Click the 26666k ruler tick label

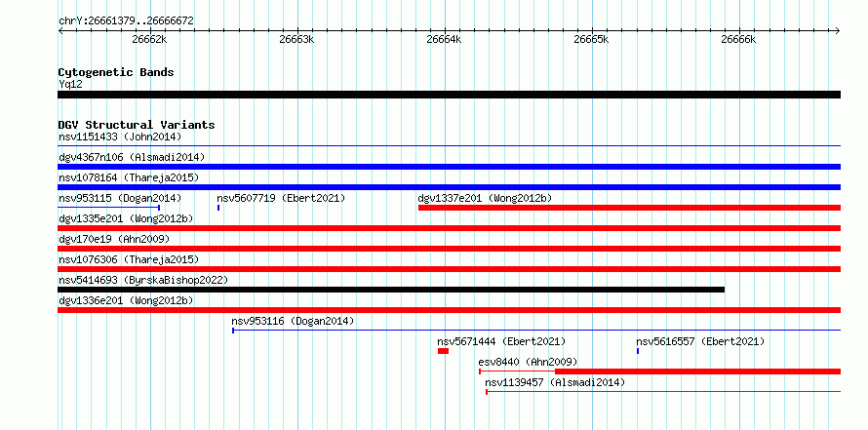click(x=738, y=40)
